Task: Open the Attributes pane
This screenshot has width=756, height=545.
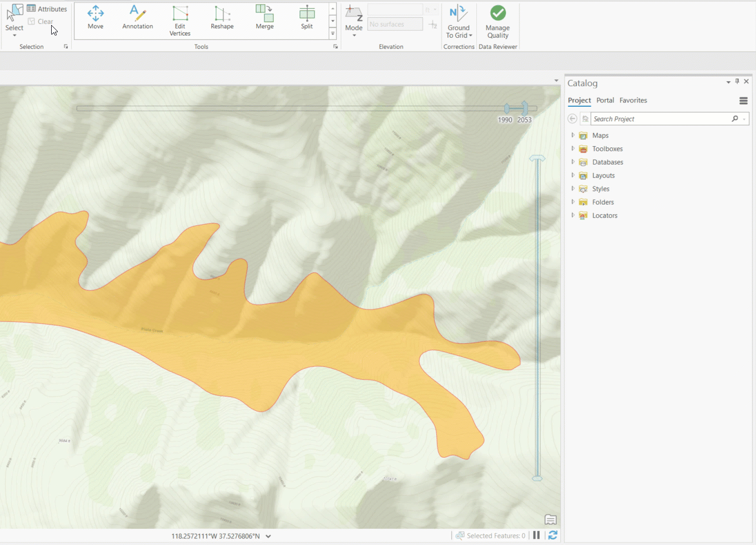Action: click(47, 9)
